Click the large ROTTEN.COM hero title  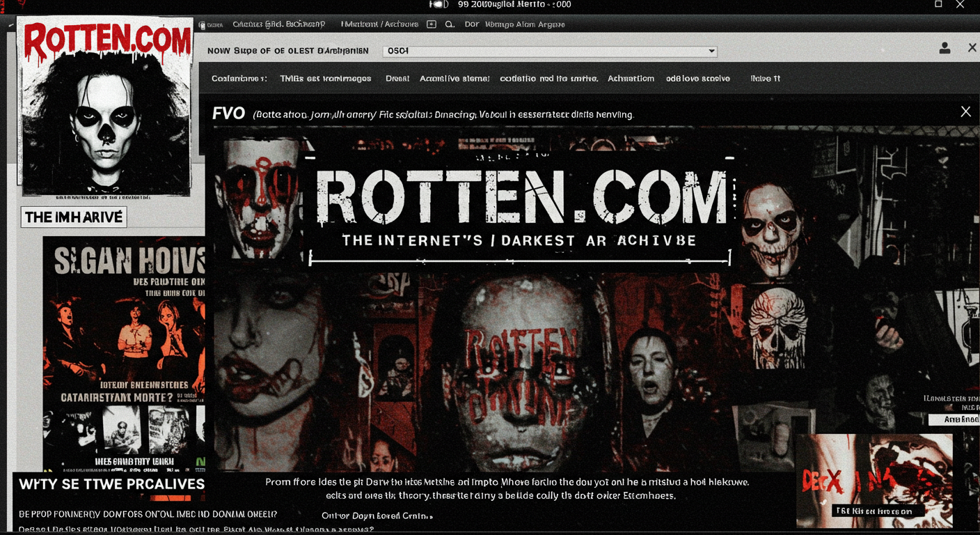(x=521, y=196)
